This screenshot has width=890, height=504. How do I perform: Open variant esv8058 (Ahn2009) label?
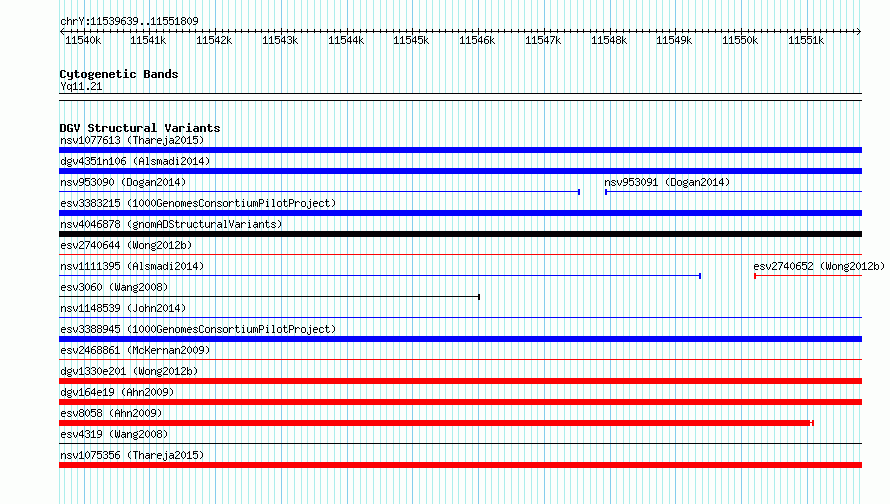111,413
